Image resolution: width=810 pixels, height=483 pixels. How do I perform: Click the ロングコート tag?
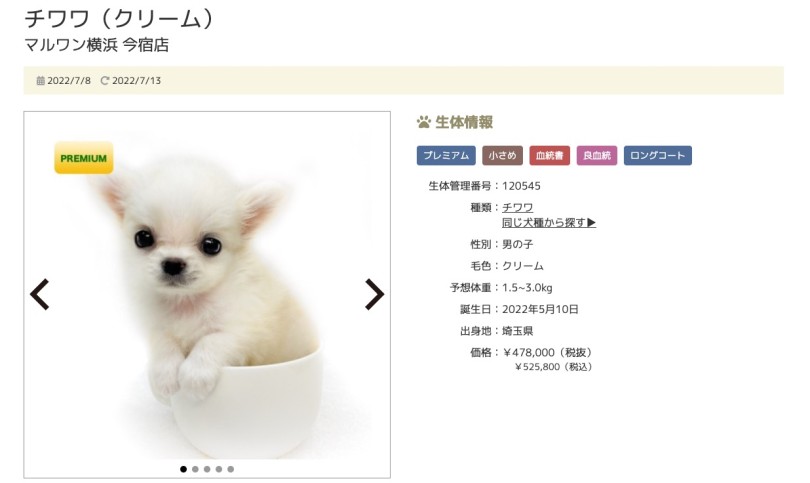658,155
